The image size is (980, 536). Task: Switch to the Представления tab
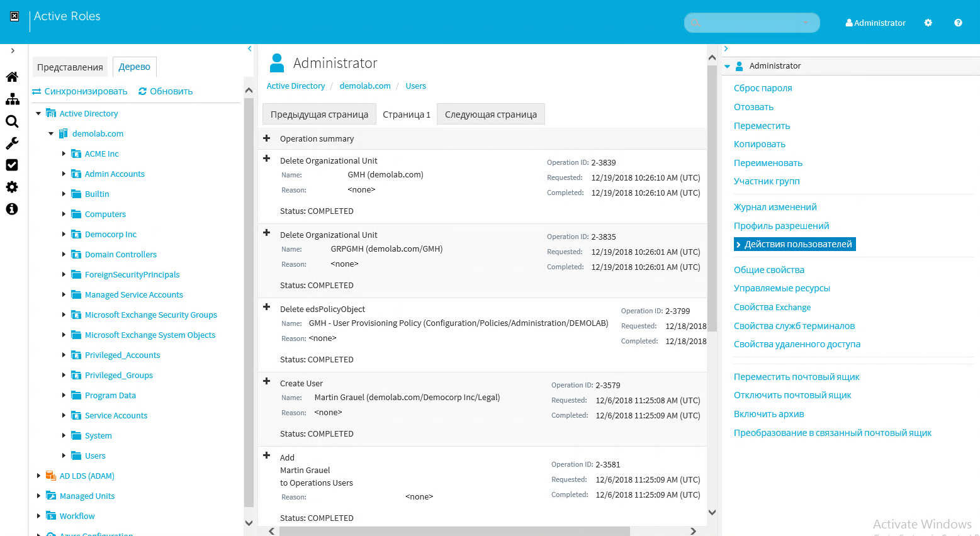pos(70,67)
